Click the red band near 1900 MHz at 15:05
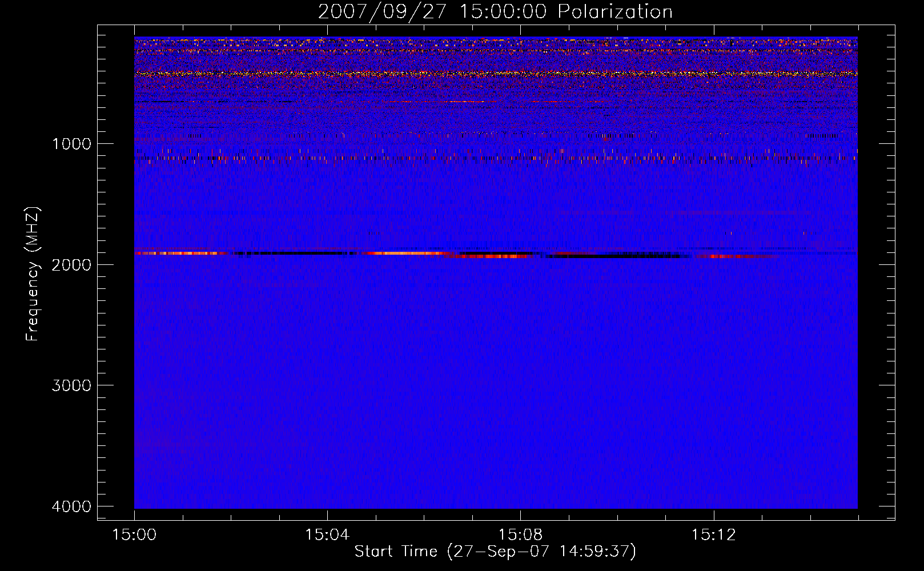The image size is (924, 571). coord(408,253)
